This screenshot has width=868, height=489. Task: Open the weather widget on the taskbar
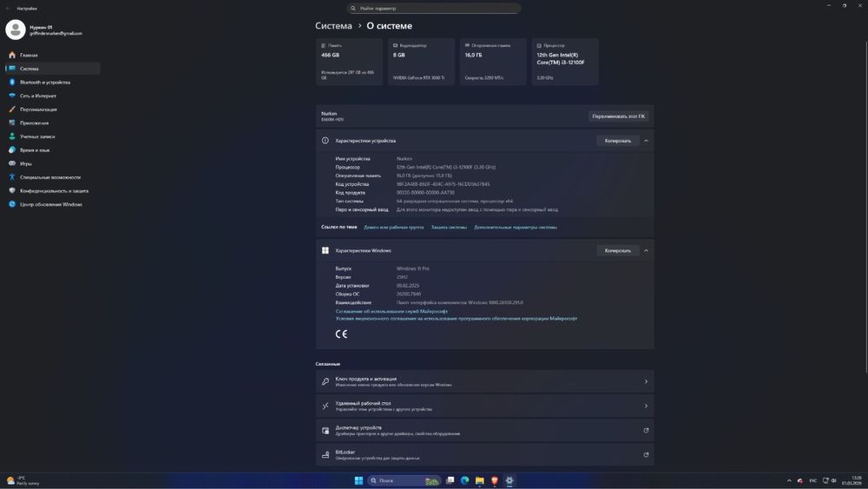pos(23,480)
